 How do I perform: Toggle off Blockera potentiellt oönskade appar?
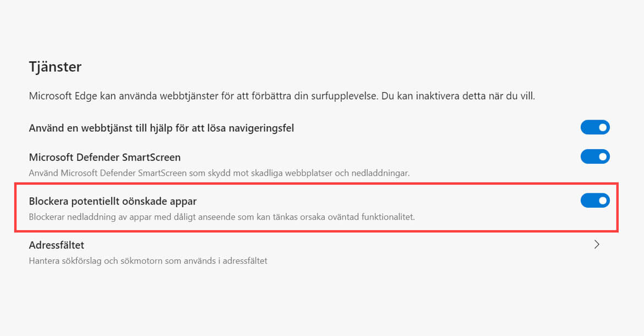(x=595, y=200)
